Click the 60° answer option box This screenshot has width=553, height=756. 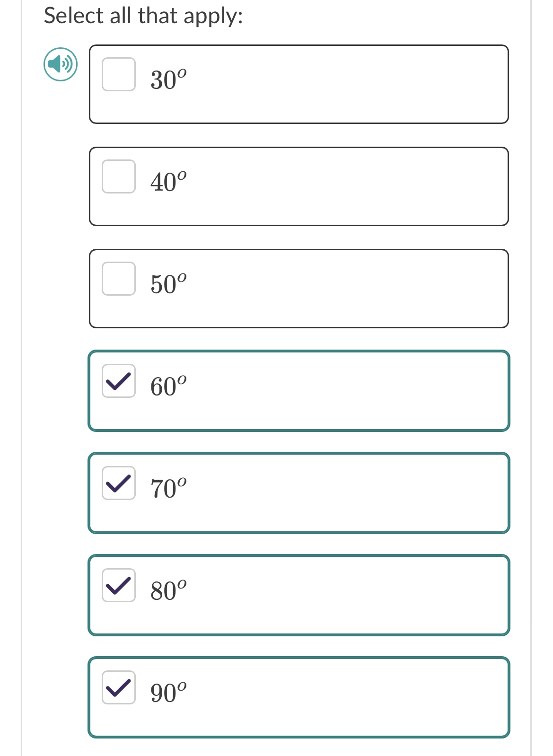[x=298, y=390]
